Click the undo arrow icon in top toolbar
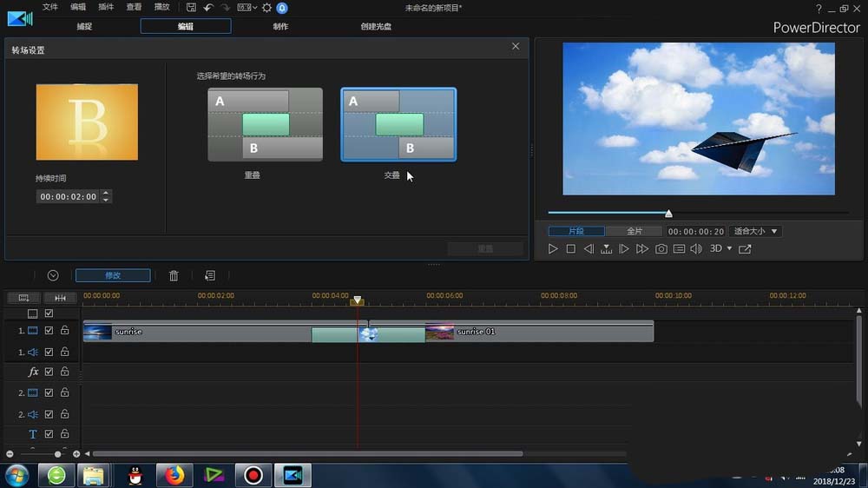 pyautogui.click(x=208, y=8)
